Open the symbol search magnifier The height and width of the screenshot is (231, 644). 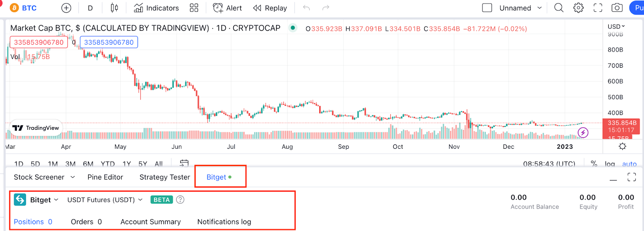[559, 8]
